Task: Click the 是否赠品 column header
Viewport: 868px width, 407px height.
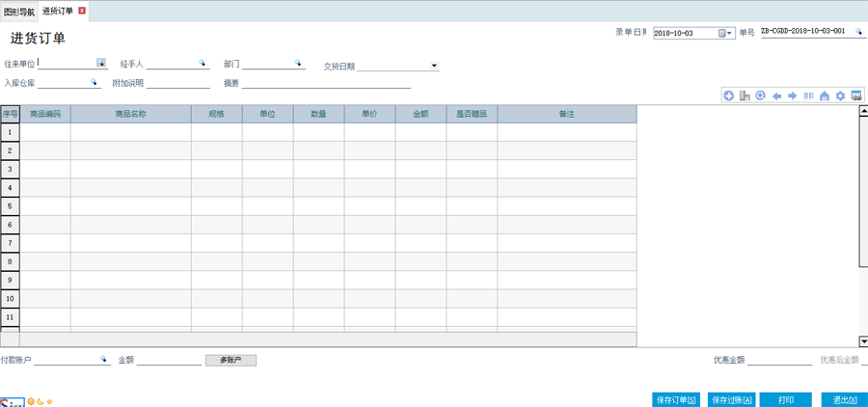Action: (472, 114)
